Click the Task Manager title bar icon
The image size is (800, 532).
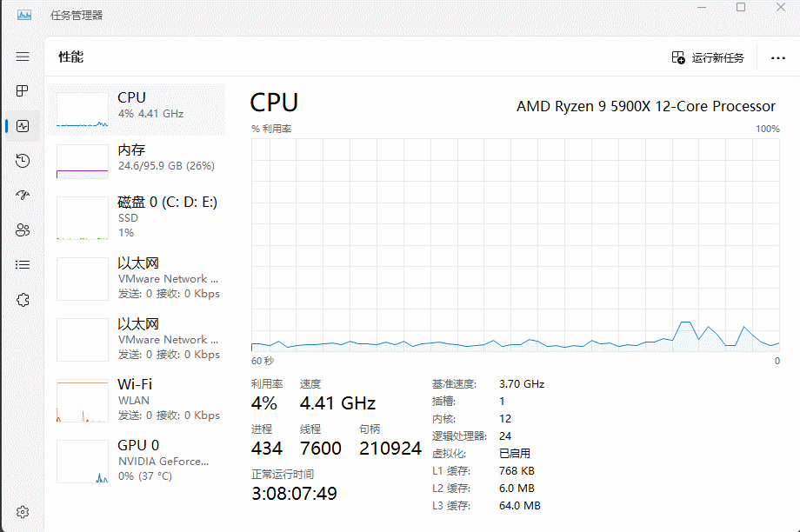click(x=23, y=15)
